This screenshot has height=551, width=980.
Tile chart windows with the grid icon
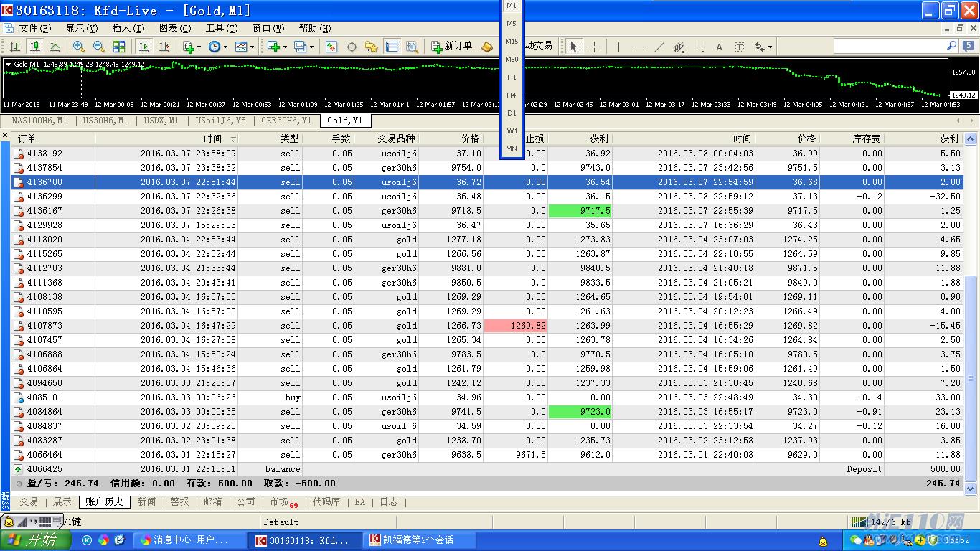pos(119,47)
